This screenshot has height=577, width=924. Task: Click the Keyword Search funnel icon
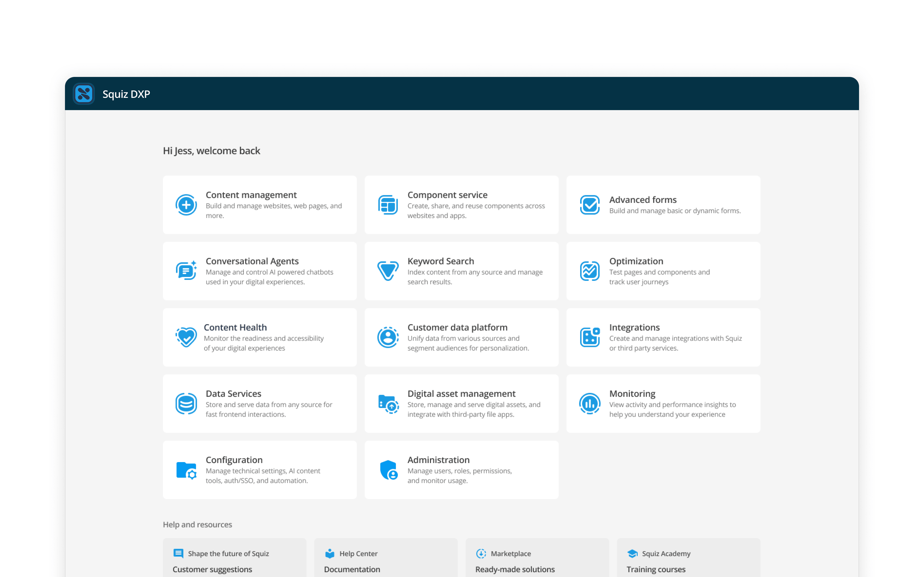pos(388,271)
